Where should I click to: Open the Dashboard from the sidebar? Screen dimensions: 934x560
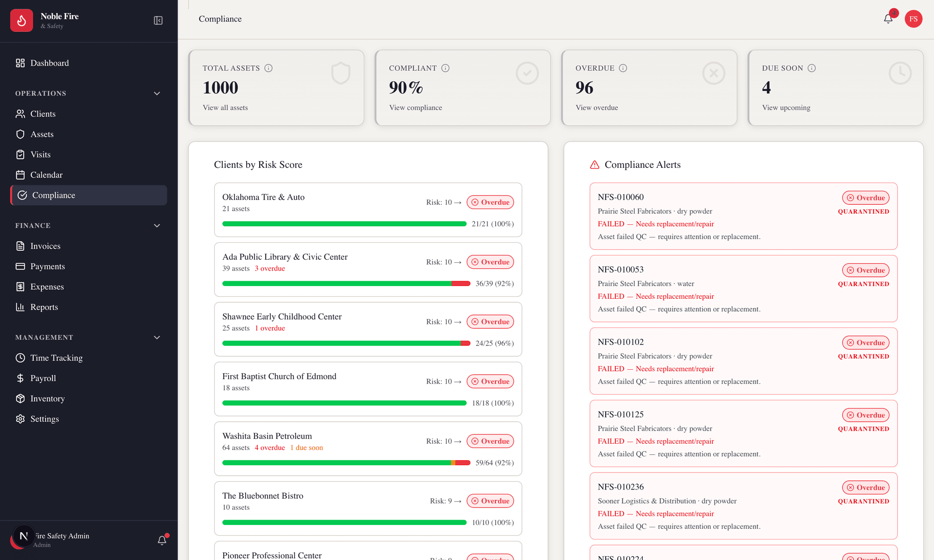click(x=49, y=63)
